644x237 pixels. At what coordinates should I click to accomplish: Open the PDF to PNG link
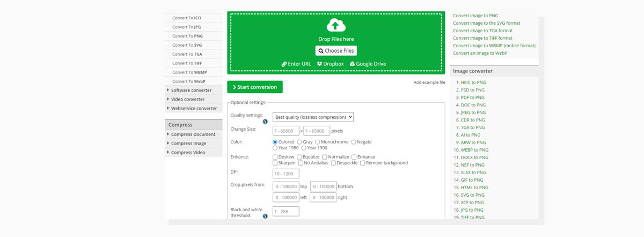pyautogui.click(x=473, y=97)
